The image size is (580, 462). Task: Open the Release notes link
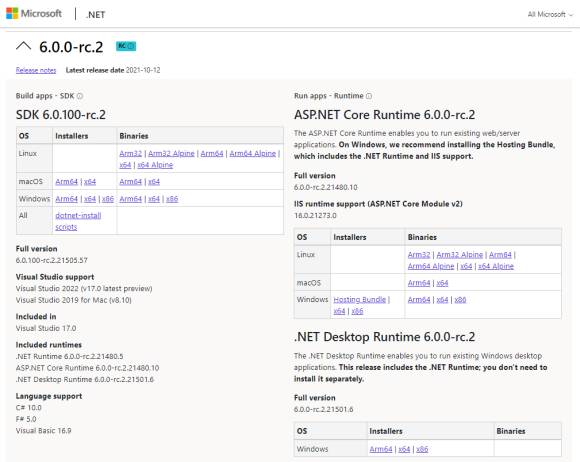[36, 70]
